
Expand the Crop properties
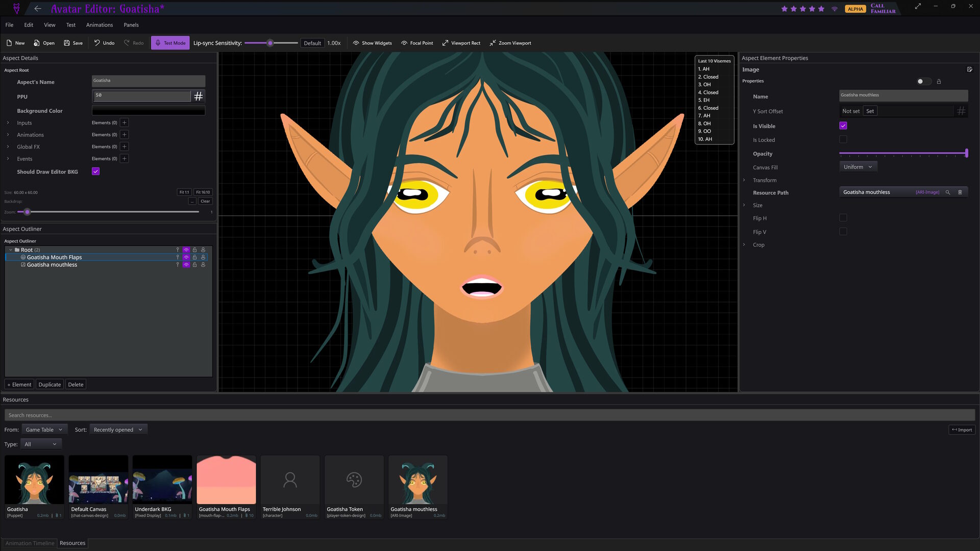[744, 245]
